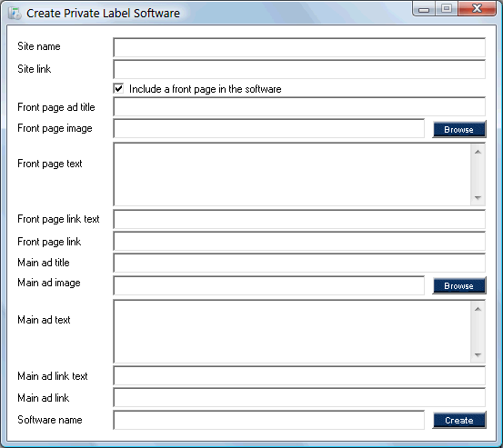The image size is (503, 448).
Task: Select the Front page link text field
Action: [299, 220]
